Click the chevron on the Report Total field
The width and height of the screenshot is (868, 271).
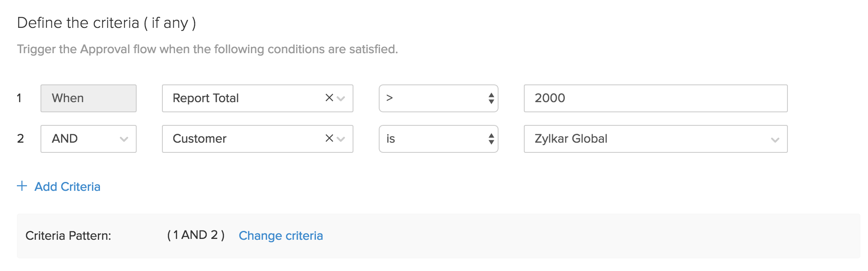tap(340, 99)
